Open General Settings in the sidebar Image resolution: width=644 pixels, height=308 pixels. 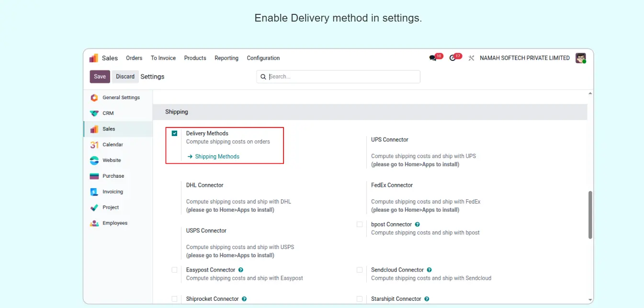point(121,98)
